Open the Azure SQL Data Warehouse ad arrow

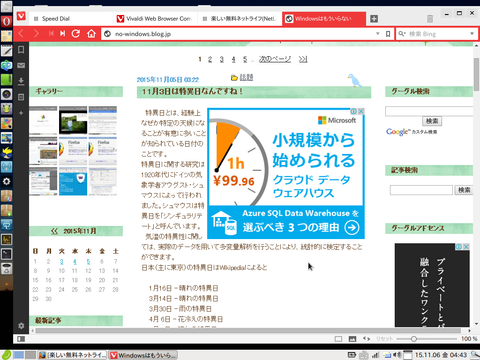tap(352, 227)
